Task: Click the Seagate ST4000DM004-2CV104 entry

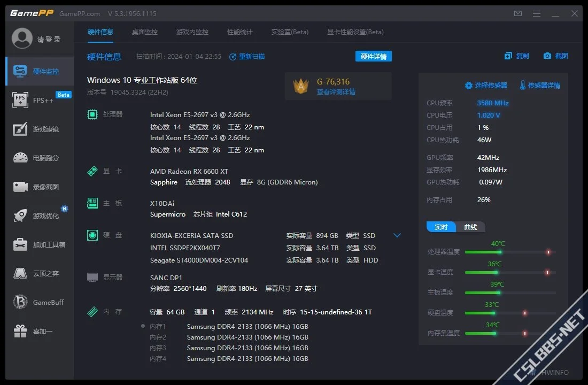Action: click(x=199, y=260)
